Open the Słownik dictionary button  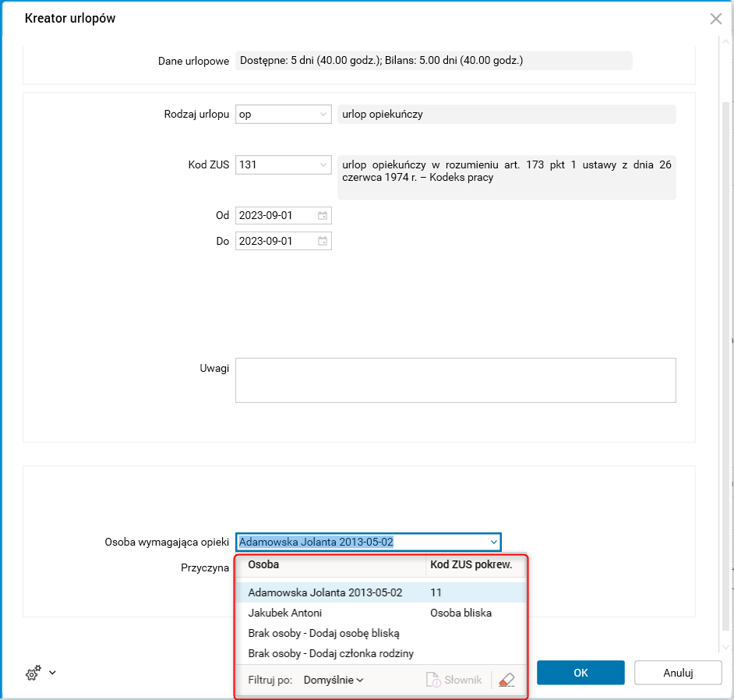pos(453,680)
